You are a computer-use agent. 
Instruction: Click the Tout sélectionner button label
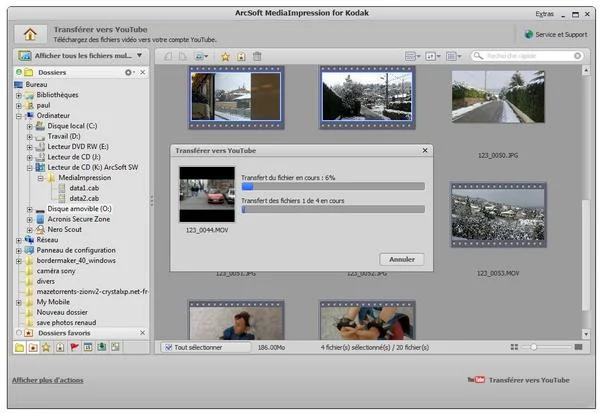pos(198,347)
